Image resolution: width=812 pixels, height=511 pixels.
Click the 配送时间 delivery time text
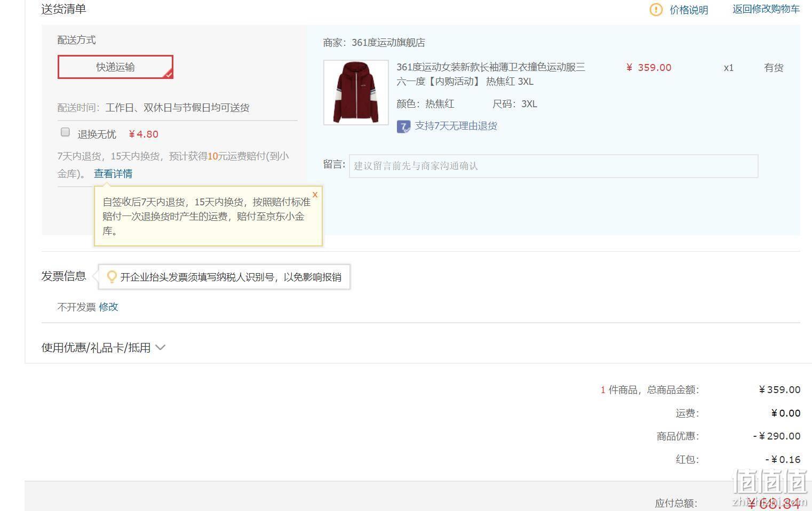pyautogui.click(x=153, y=108)
